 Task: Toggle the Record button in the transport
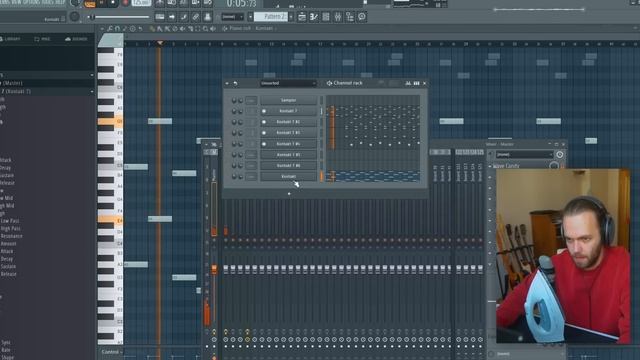tap(125, 2)
